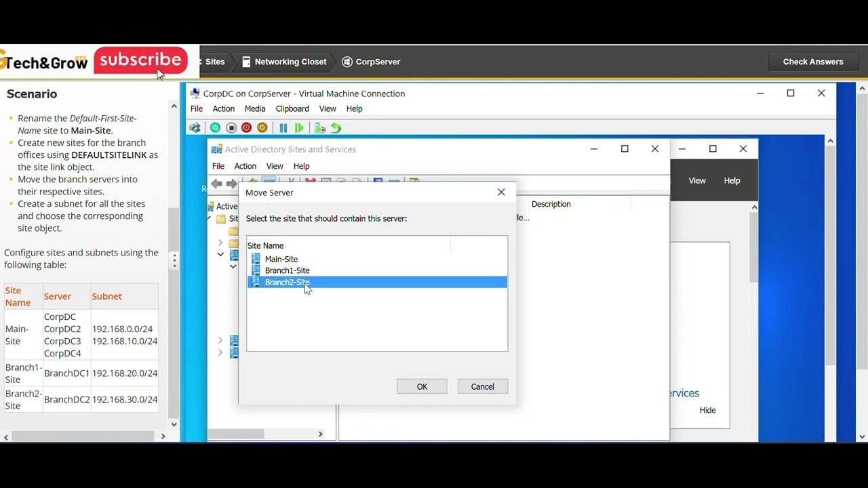Screen dimensions: 868x488
Task: Open Action menu in Active Directory Sites window
Action: [245, 166]
